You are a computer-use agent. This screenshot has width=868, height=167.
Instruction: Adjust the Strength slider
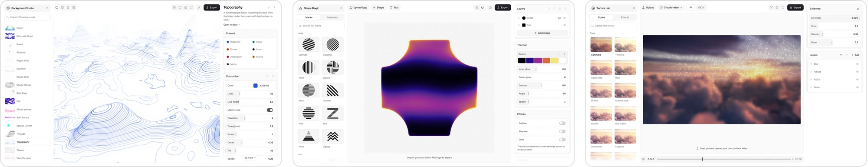(835, 18)
